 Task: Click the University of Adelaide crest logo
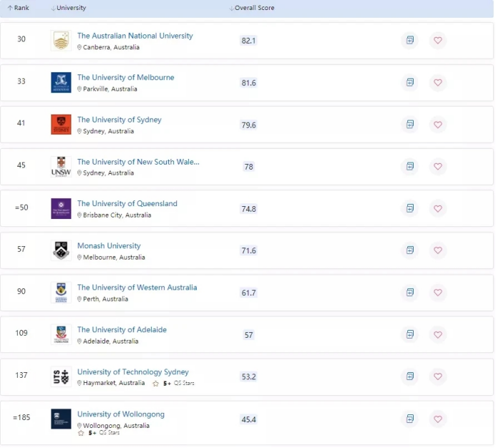point(61,334)
